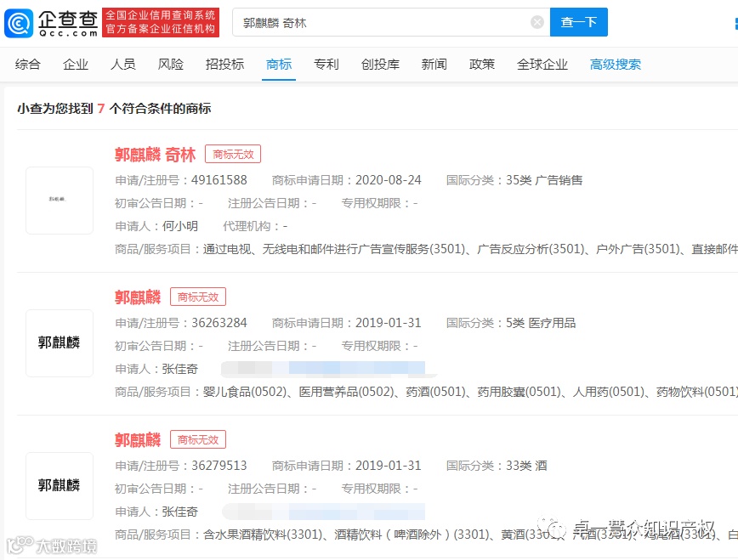Open the 创投库 tab
Image resolution: width=738 pixels, height=560 pixels.
380,64
